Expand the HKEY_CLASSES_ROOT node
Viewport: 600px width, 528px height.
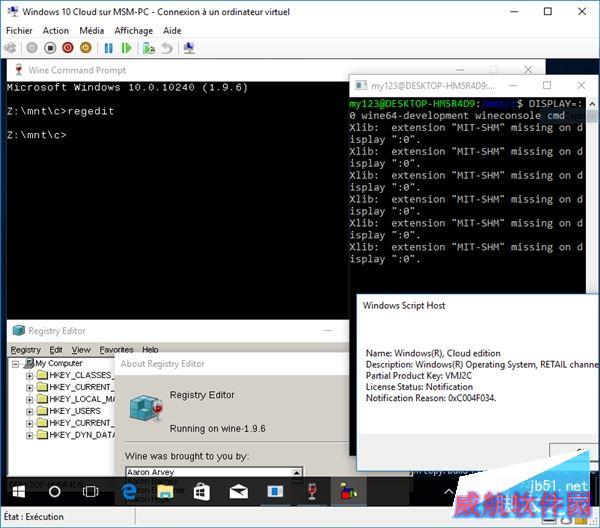29,376
